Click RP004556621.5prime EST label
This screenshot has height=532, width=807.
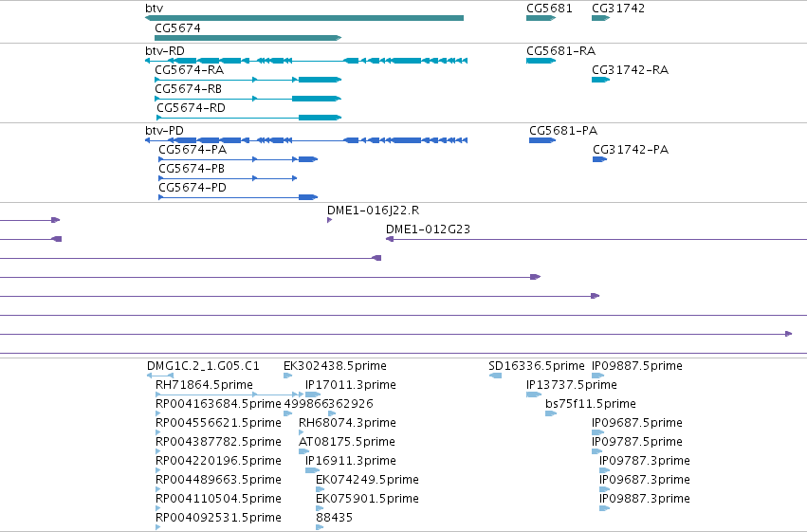tap(218, 423)
